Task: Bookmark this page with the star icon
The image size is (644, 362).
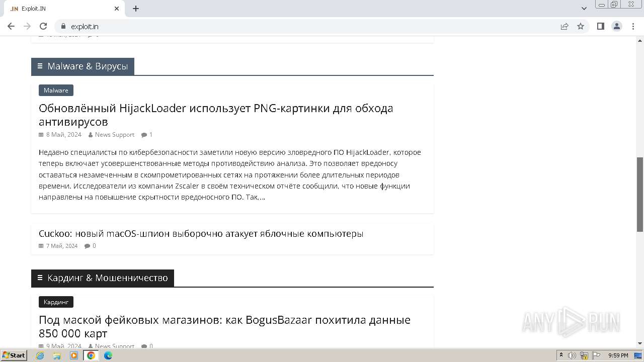Action: point(581,26)
